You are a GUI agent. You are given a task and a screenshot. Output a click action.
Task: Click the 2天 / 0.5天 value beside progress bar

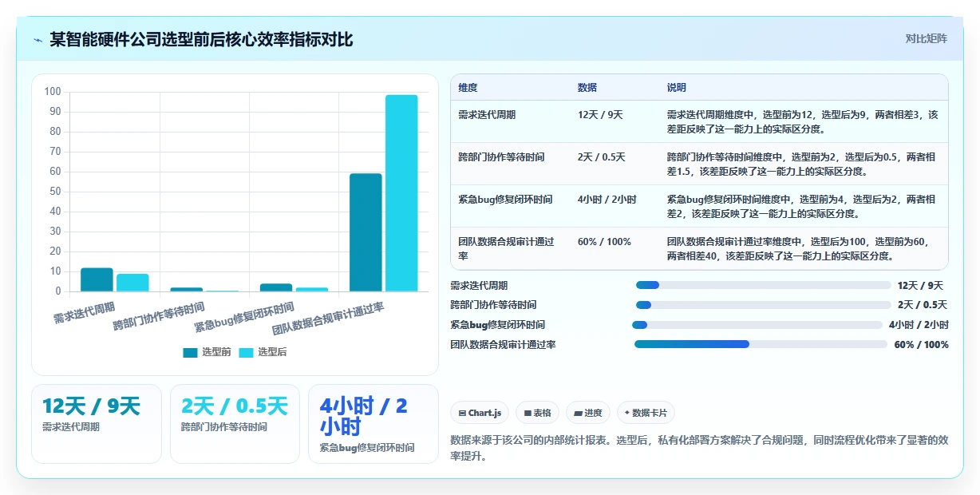click(x=923, y=305)
